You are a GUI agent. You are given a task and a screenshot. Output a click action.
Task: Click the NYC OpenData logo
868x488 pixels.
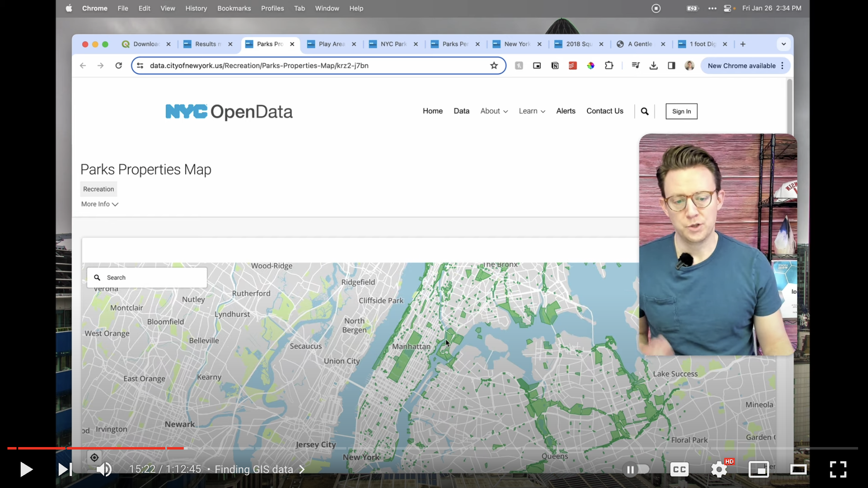(229, 112)
